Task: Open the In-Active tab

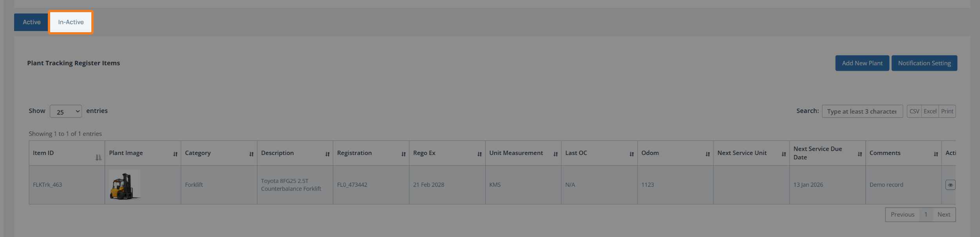Action: [x=71, y=22]
